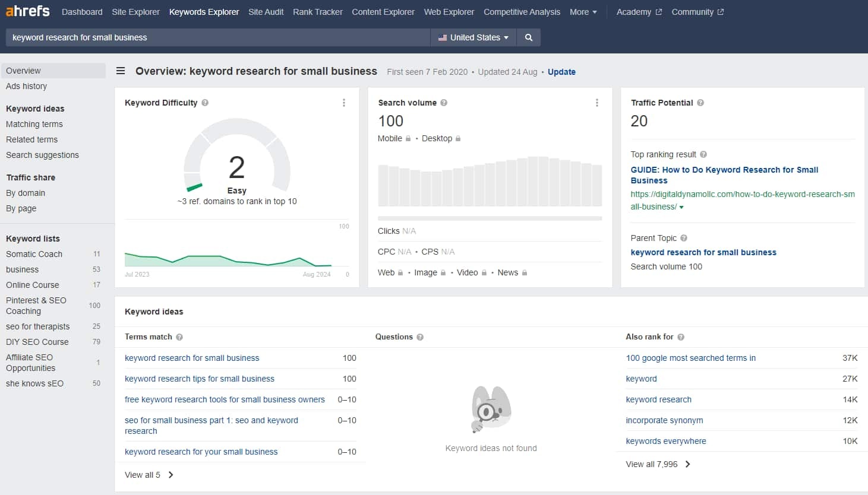
Task: Expand the top ranking URL dropdown arrow
Action: click(x=681, y=207)
